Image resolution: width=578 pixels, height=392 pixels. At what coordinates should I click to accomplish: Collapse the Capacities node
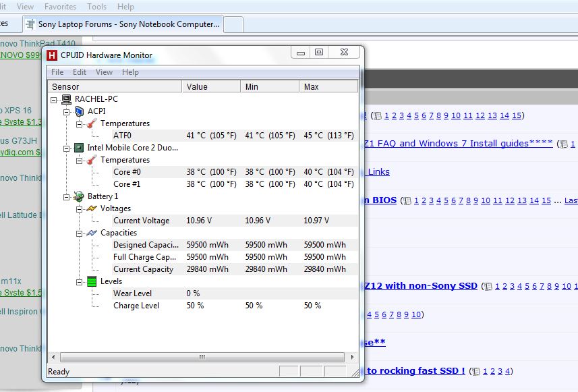click(80, 234)
